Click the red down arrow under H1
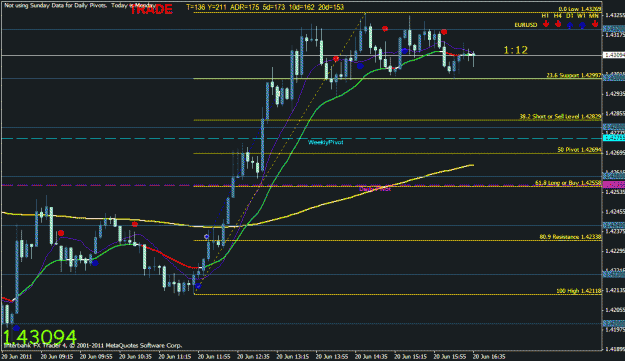This screenshot has height=361, width=625. click(x=546, y=25)
